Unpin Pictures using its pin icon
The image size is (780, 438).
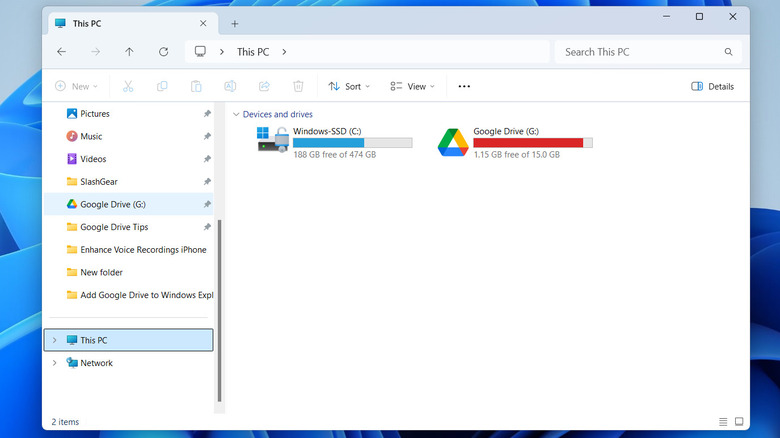coord(207,113)
